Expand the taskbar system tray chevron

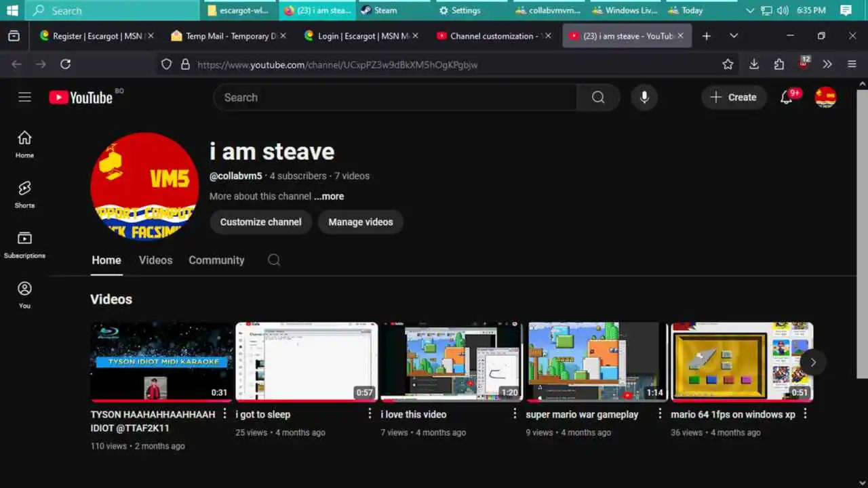click(749, 11)
